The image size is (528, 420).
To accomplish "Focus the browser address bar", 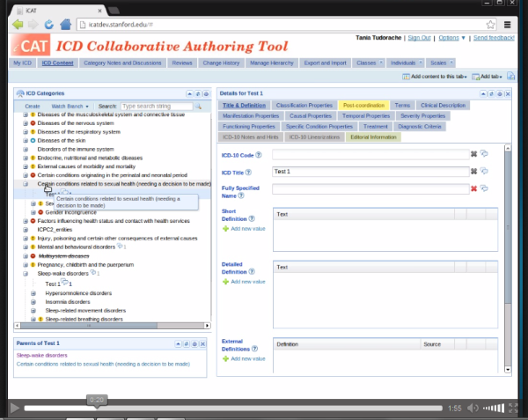I will pyautogui.click(x=287, y=25).
